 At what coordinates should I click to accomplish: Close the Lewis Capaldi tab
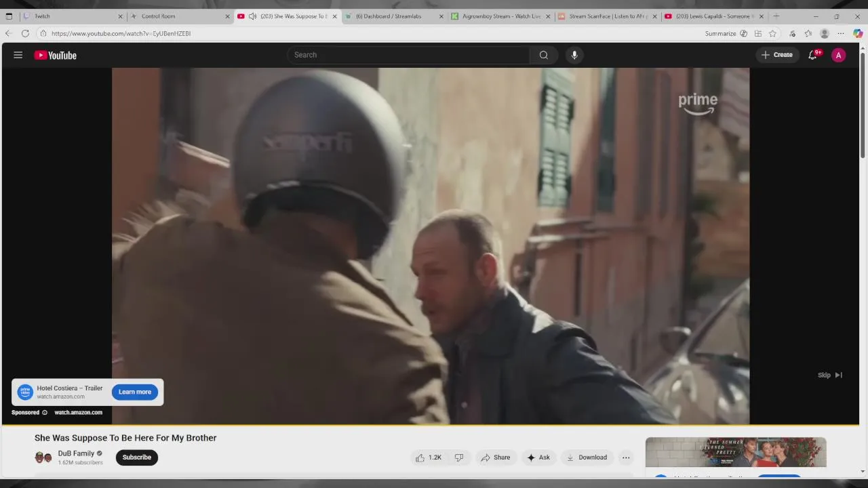[762, 16]
